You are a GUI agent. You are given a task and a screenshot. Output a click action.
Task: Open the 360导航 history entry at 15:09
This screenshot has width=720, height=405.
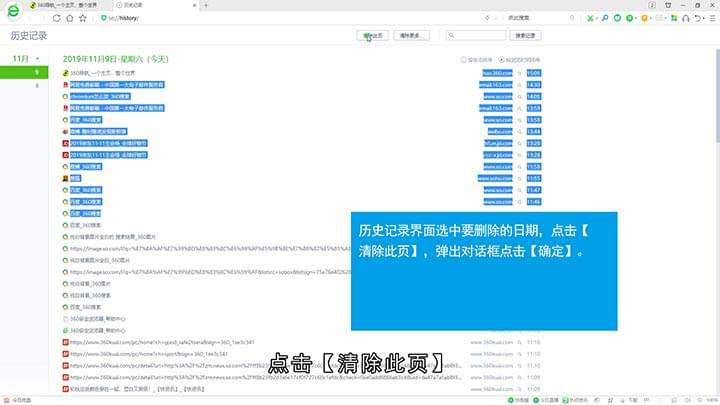coord(103,73)
